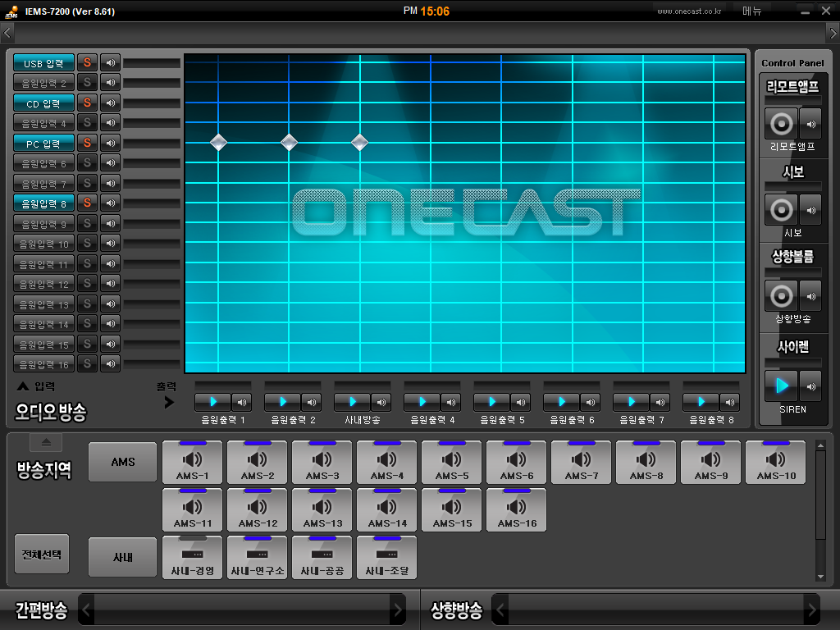Click speaker icon for 음원출력 6
The height and width of the screenshot is (630, 840).
(x=590, y=402)
